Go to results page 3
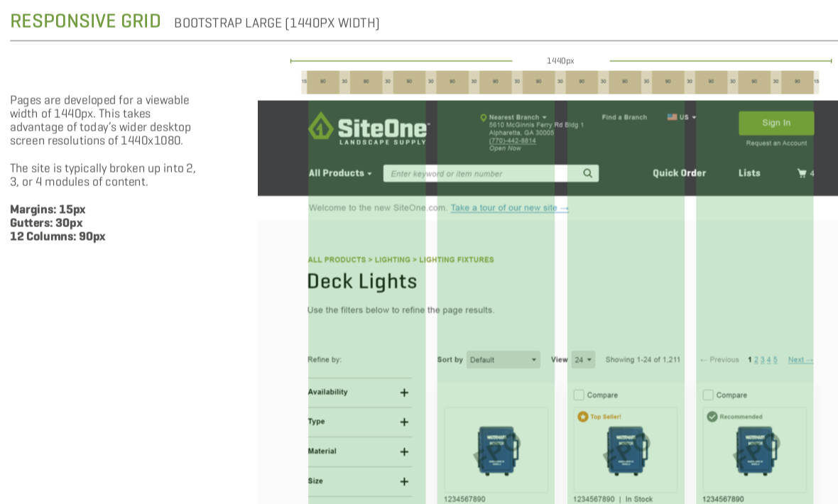 pyautogui.click(x=763, y=360)
